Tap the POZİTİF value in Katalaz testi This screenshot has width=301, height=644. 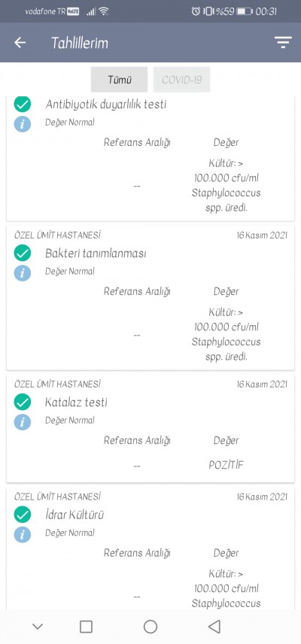226,466
